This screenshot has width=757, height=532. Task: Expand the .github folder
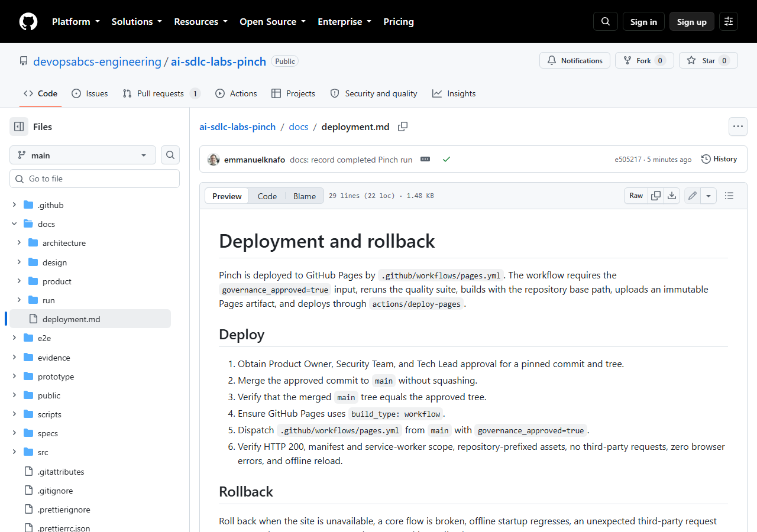coord(14,205)
